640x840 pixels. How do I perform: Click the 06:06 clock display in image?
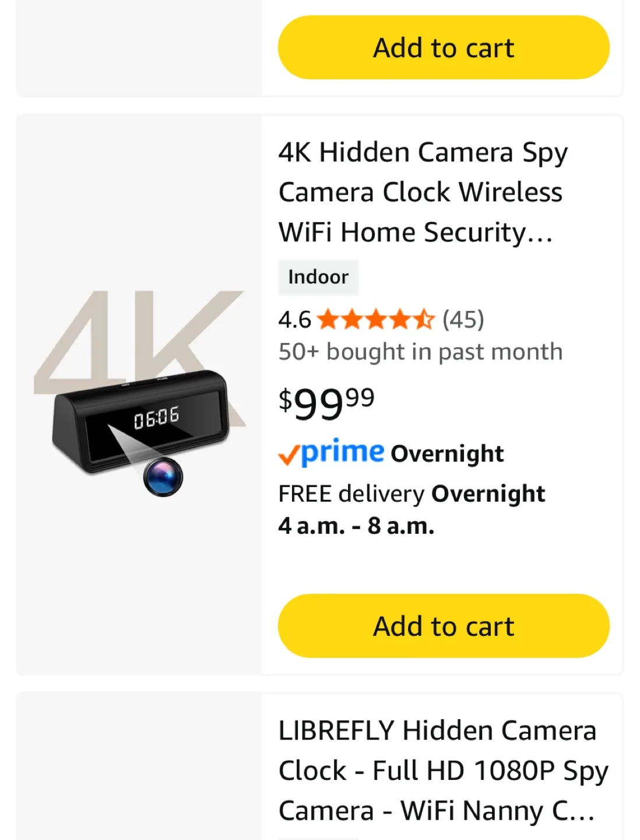(156, 418)
